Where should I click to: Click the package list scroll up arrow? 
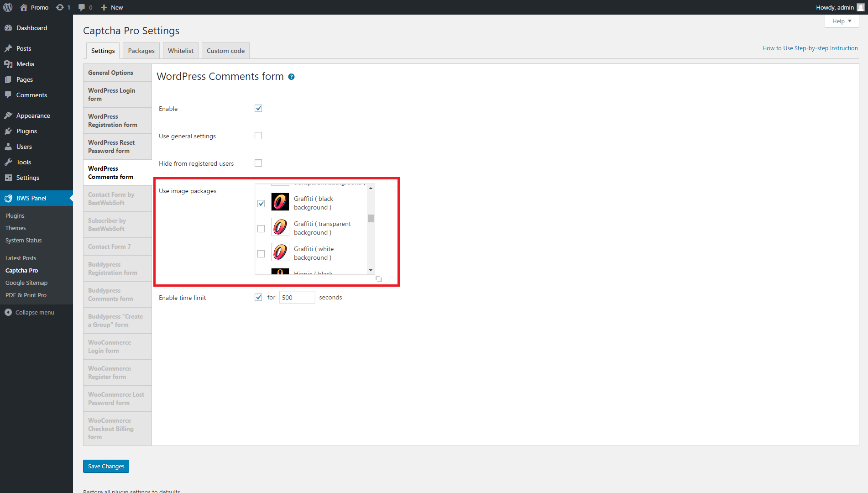pyautogui.click(x=371, y=188)
